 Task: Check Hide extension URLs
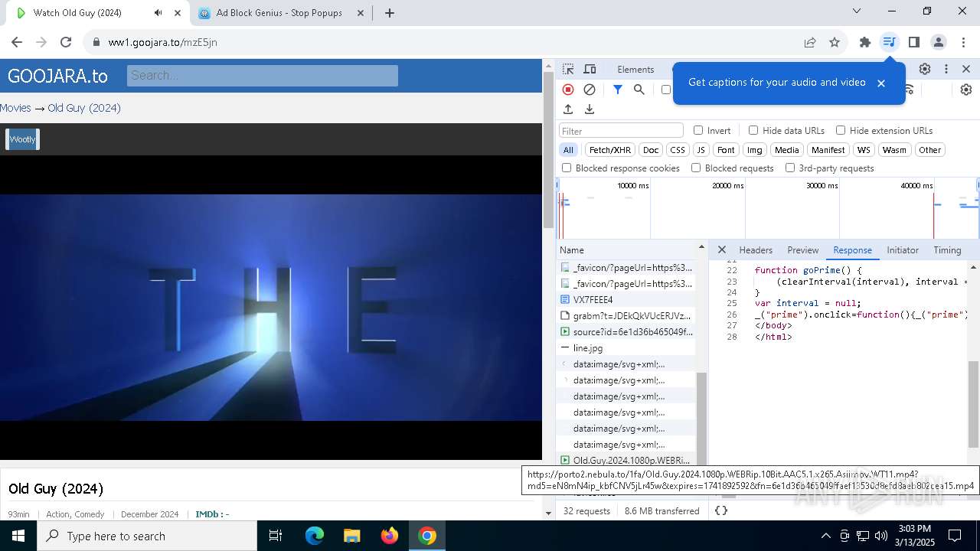[841, 130]
